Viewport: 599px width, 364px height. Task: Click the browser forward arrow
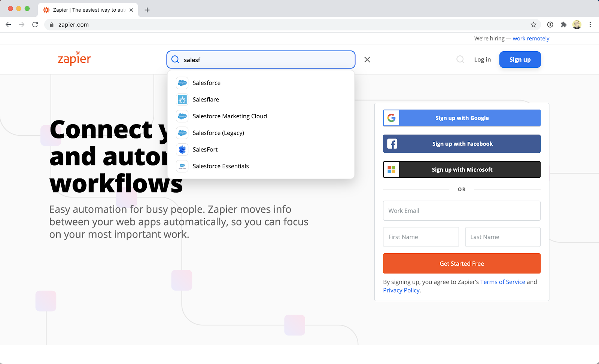tap(22, 25)
